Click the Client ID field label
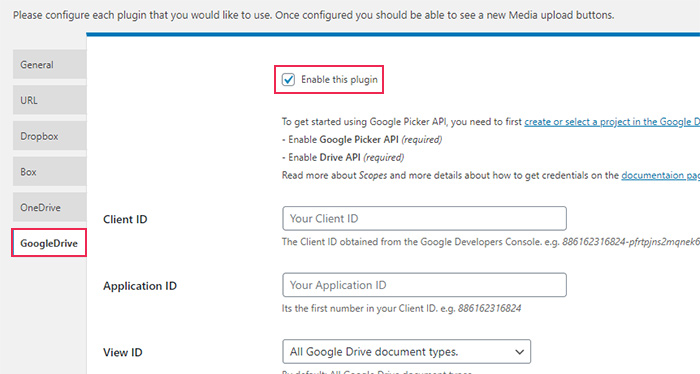This screenshot has height=374, width=700. click(x=125, y=219)
